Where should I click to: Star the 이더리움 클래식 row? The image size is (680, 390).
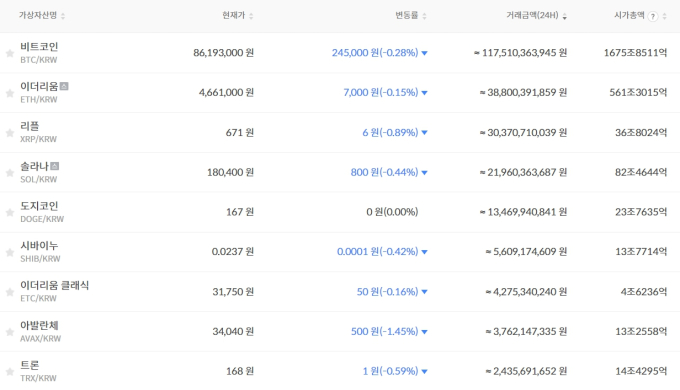click(10, 292)
